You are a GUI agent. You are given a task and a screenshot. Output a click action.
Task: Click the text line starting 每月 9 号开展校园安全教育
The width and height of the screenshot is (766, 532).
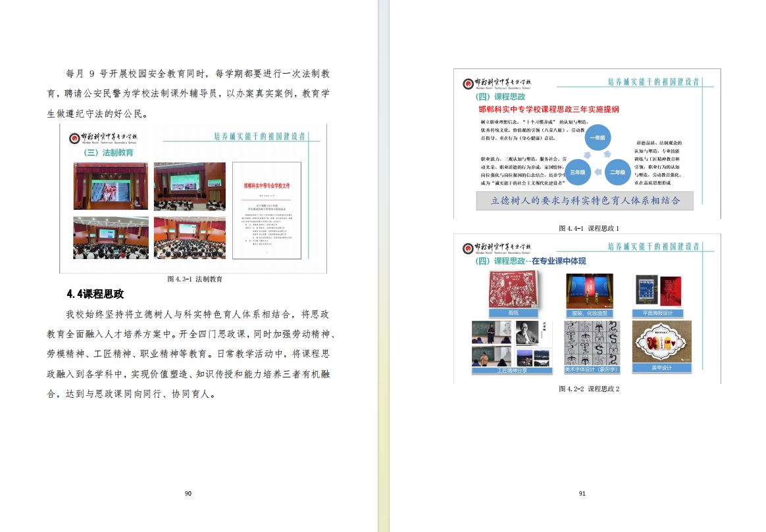click(x=198, y=74)
